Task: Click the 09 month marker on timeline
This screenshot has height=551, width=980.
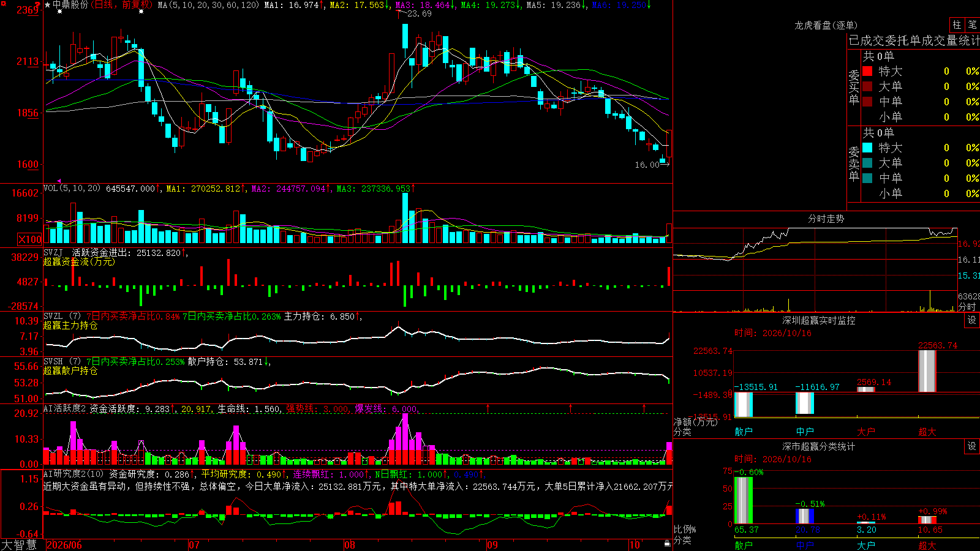Action: (x=492, y=544)
